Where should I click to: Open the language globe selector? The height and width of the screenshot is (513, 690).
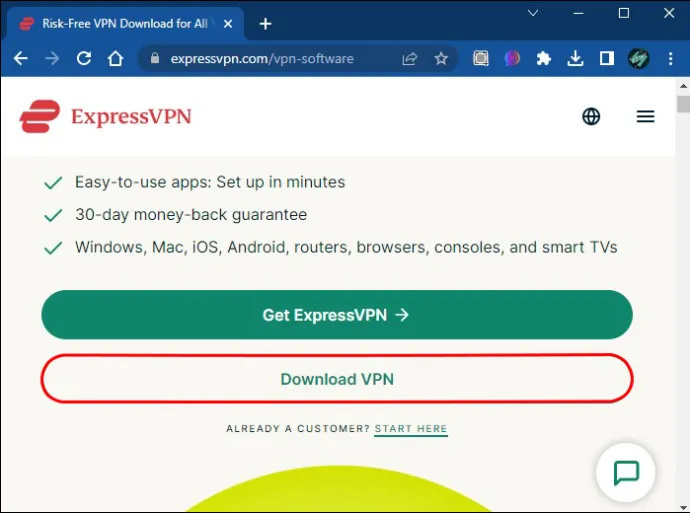pyautogui.click(x=591, y=116)
